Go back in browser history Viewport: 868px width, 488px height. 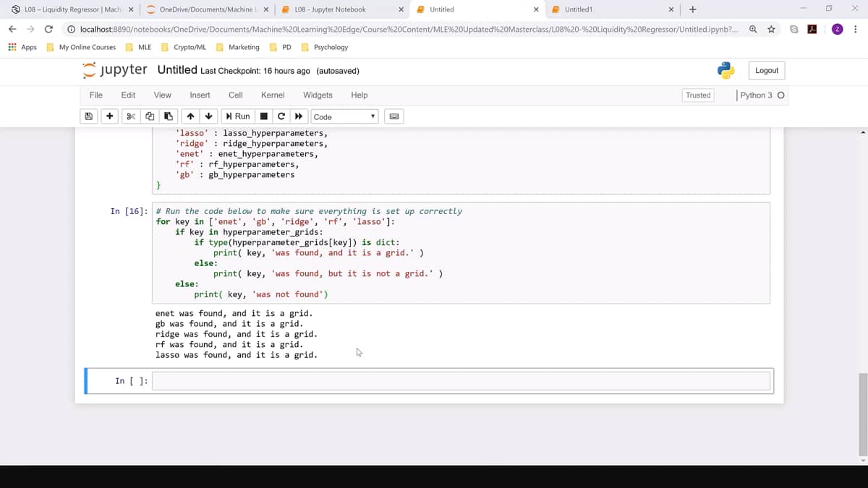[x=12, y=29]
